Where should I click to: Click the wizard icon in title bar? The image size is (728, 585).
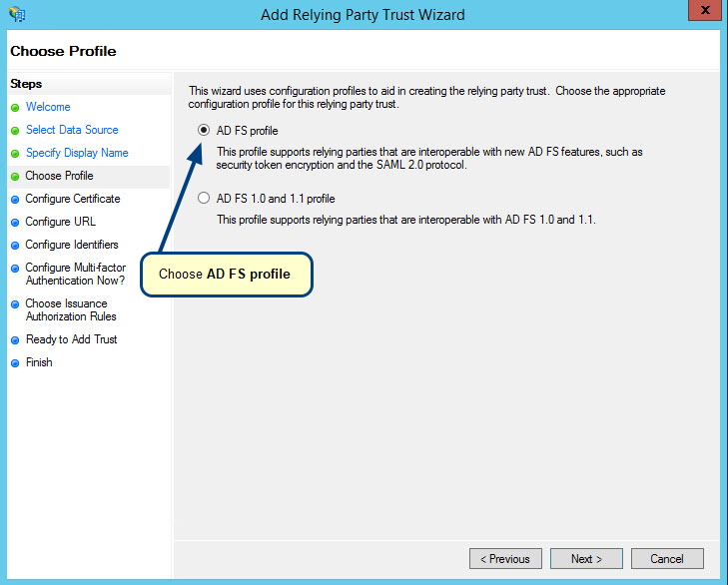point(17,14)
